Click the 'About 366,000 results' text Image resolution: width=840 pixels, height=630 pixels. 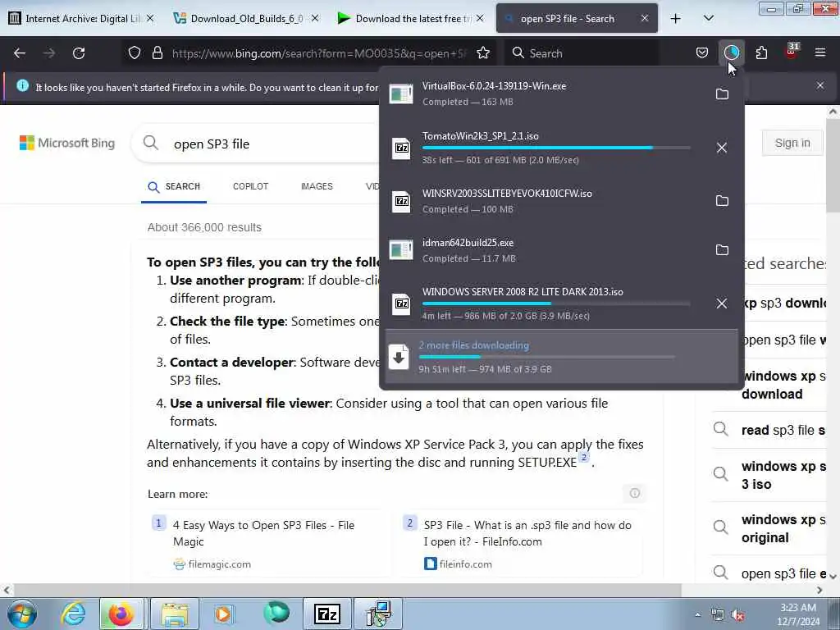(204, 227)
